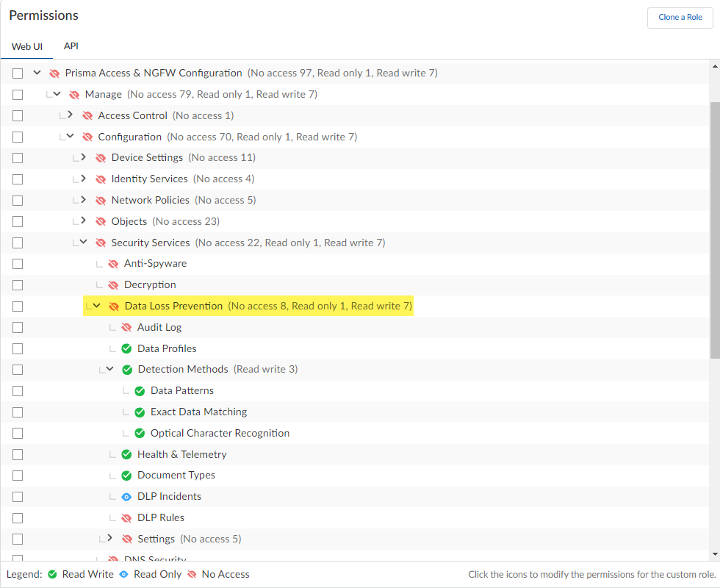This screenshot has width=720, height=588.
Task: Click the Security Services permission icon
Action: (x=101, y=243)
